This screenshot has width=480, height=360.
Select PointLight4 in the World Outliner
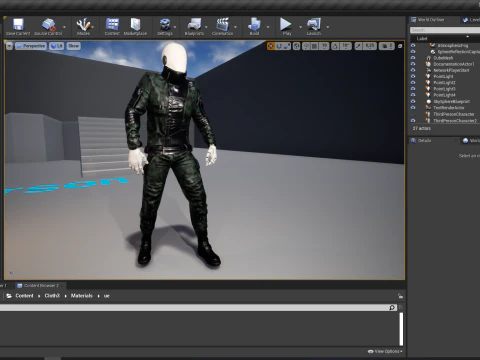[444, 95]
